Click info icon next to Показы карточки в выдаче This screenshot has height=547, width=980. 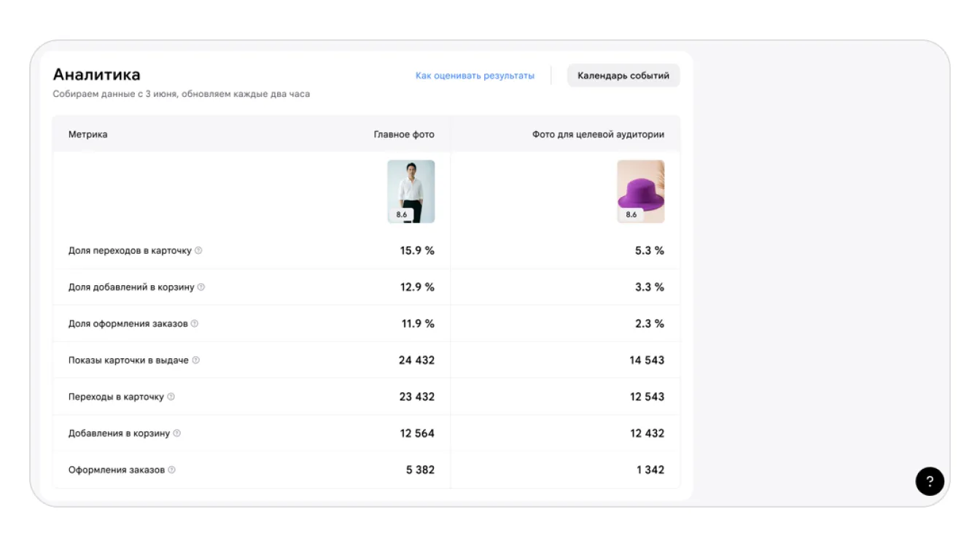(x=195, y=360)
